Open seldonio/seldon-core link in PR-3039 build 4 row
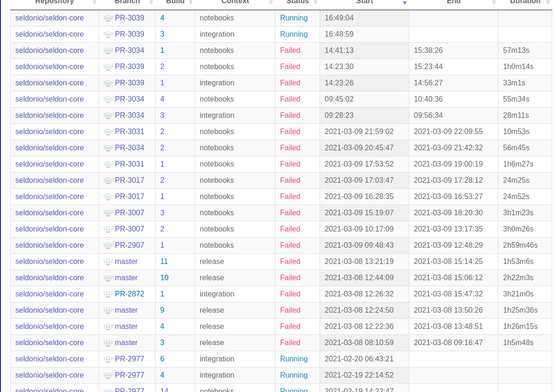The image size is (556, 392). (50, 18)
